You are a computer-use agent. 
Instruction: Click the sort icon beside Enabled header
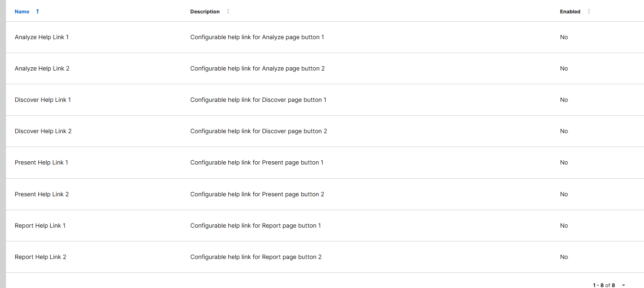pos(589,12)
